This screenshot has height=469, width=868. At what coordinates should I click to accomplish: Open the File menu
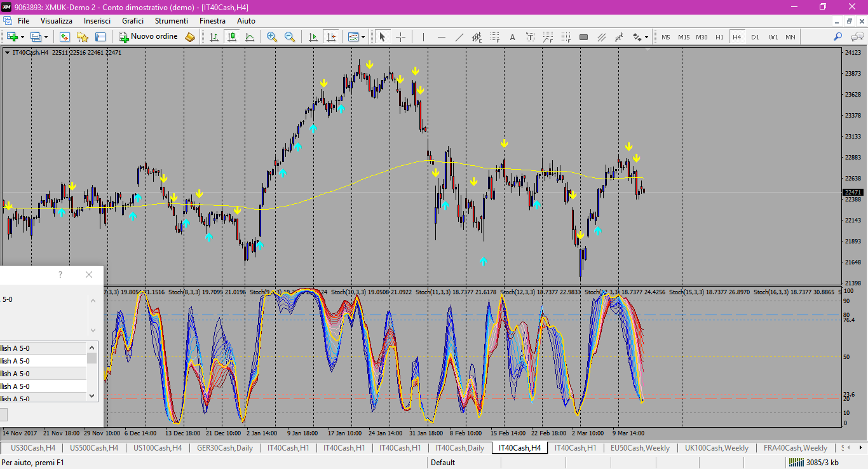coord(24,21)
